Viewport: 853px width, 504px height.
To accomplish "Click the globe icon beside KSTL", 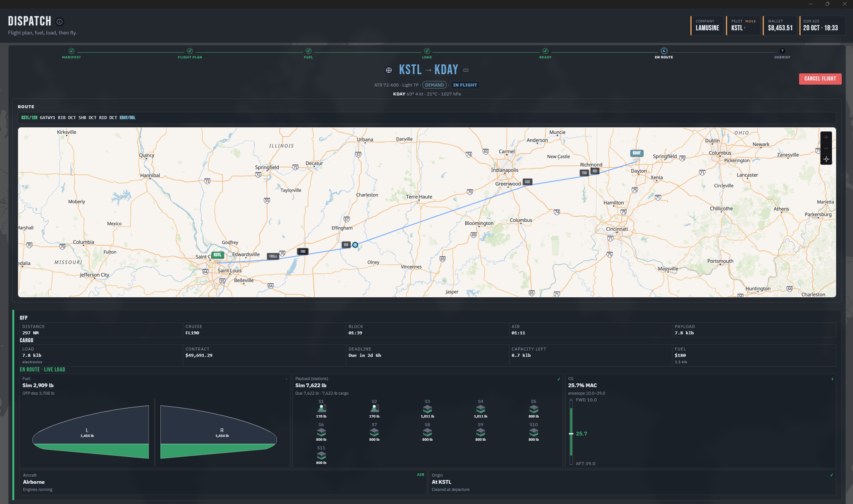I will 389,70.
